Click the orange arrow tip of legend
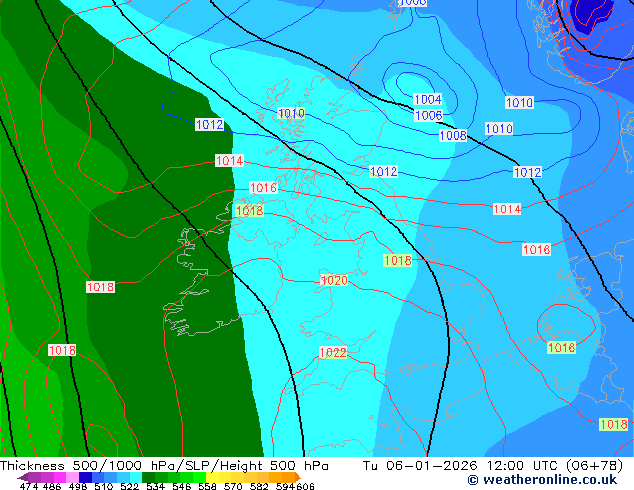This screenshot has width=634, height=490. (298, 477)
